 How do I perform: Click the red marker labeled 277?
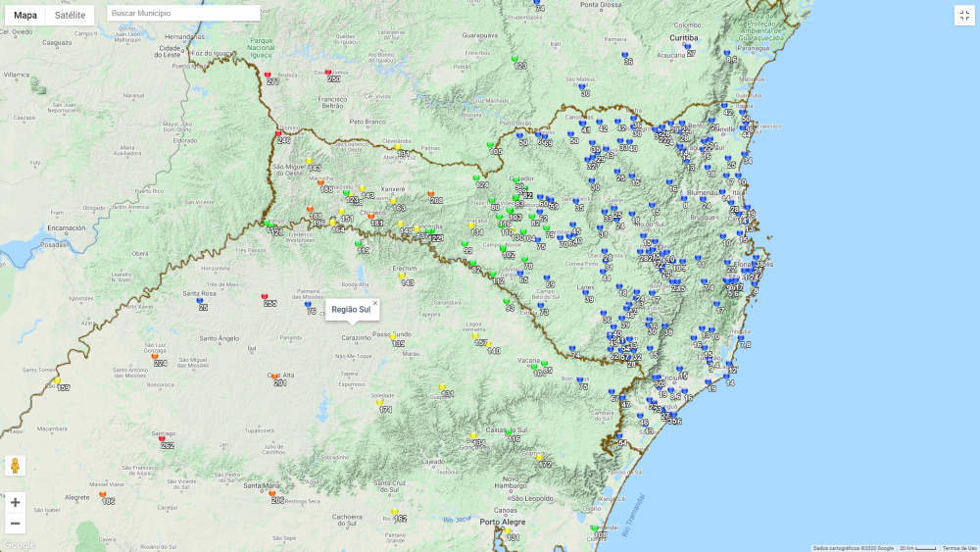[x=268, y=75]
